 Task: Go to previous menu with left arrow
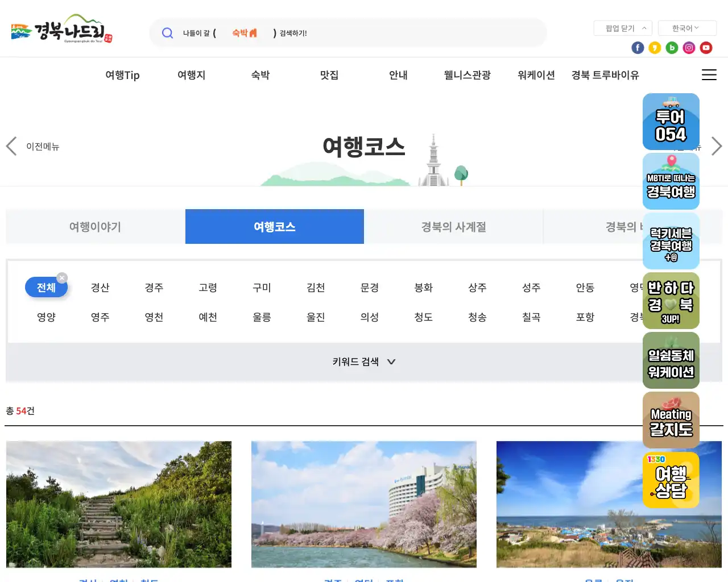(11, 146)
